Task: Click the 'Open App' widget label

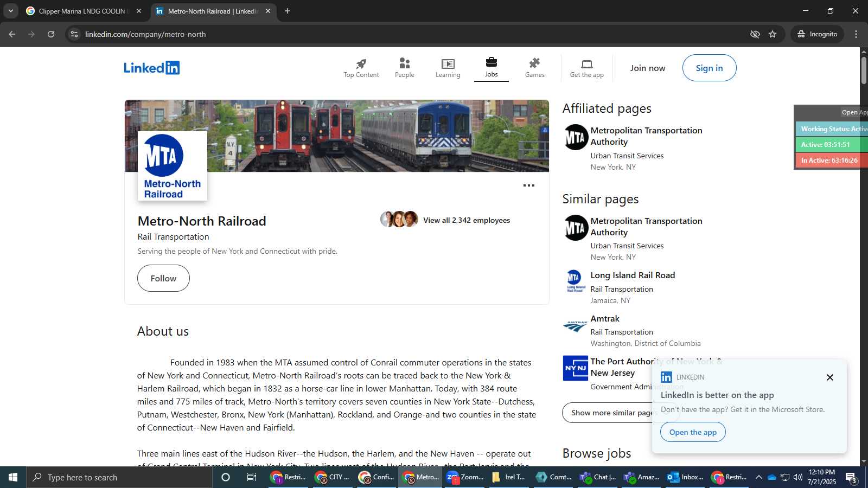Action: [x=854, y=112]
